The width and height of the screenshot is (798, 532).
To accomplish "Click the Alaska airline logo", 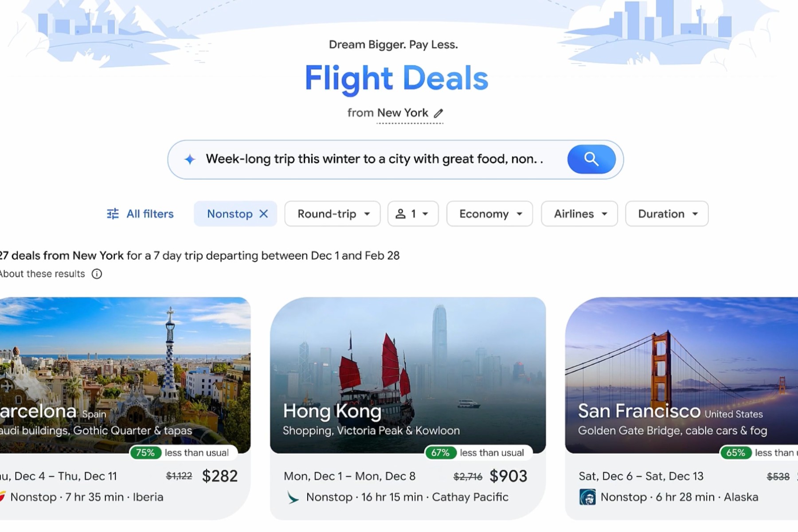I will (587, 497).
